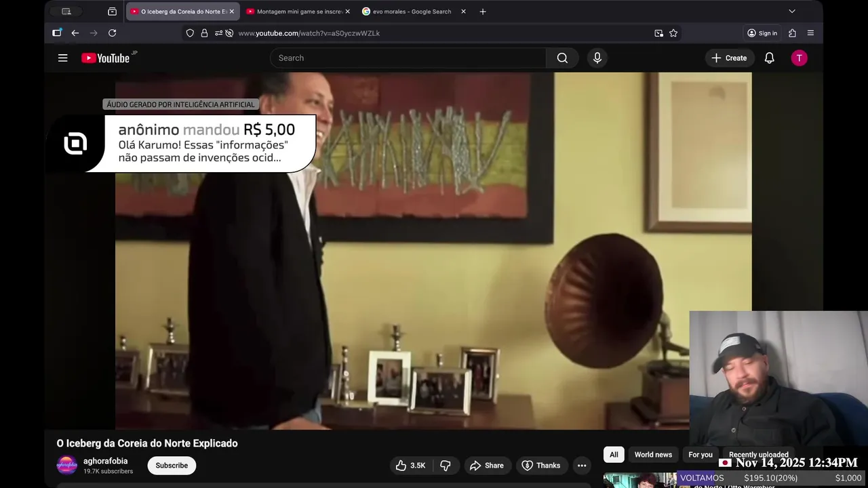Share the video
The width and height of the screenshot is (868, 488).
point(487,466)
